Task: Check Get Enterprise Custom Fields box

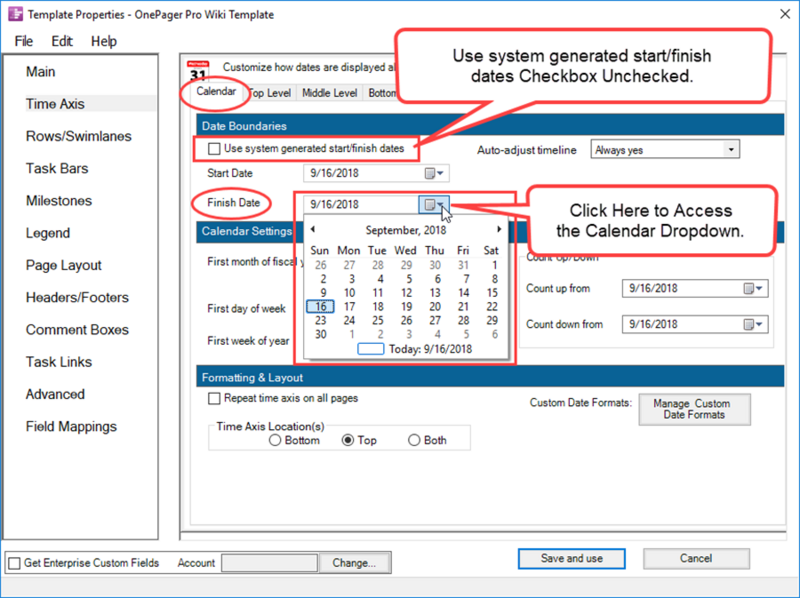Action: pos(14,563)
